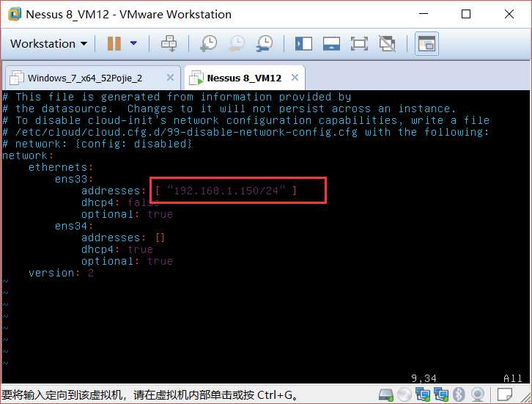Maximize the VMware Workstation window
Image resolution: width=532 pixels, height=404 pixels.
tap(466, 14)
